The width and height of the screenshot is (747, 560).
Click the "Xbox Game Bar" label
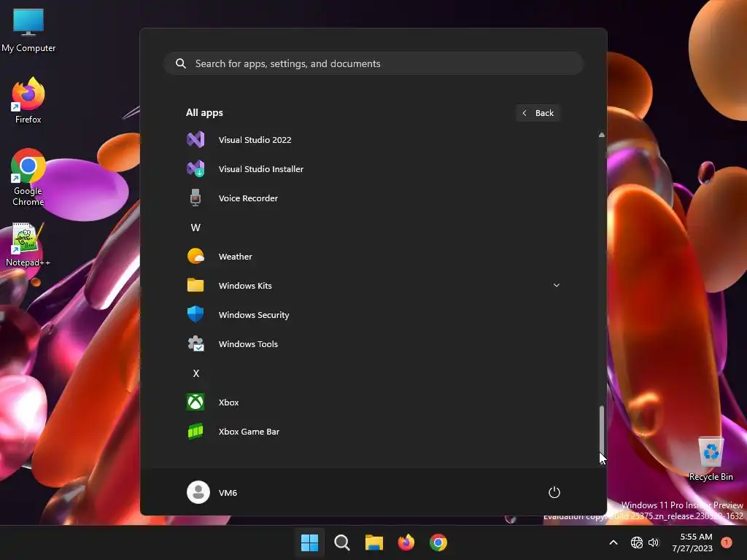(249, 432)
